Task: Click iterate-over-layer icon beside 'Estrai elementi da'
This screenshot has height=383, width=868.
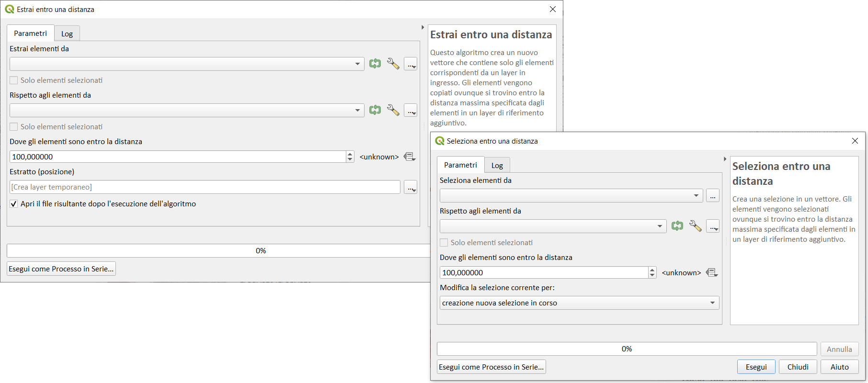Action: pos(375,64)
